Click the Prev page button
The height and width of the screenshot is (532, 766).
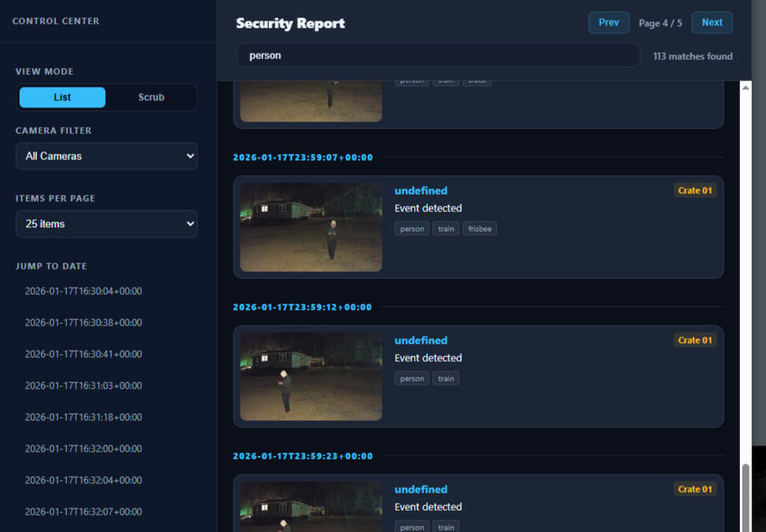pyautogui.click(x=608, y=23)
